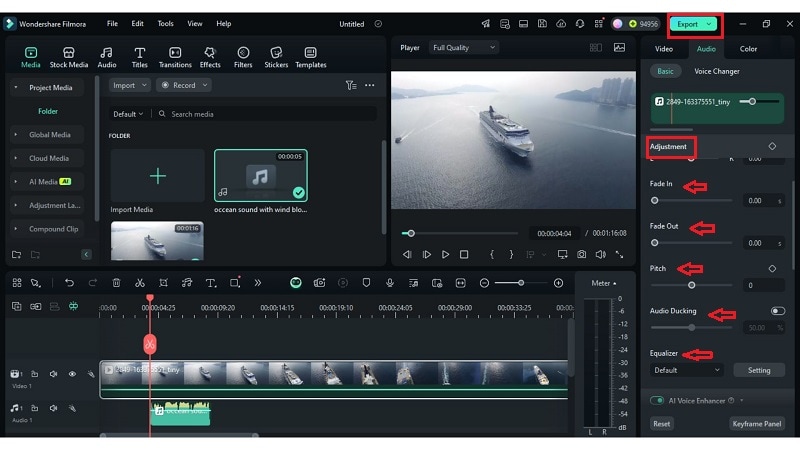800x450 pixels.
Task: Click the new folder icon below media tree
Action: [16, 254]
